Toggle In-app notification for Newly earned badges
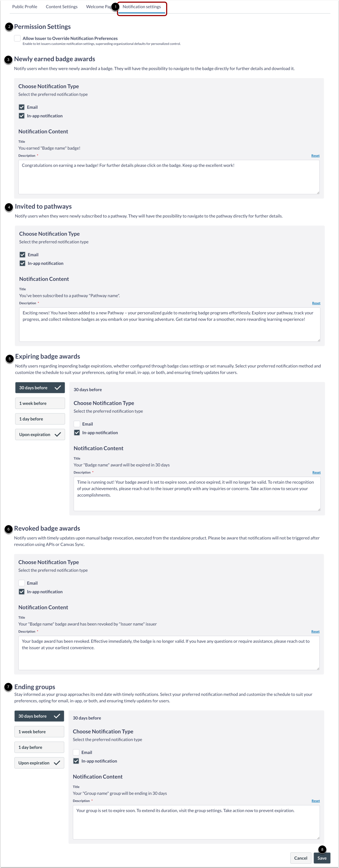 22,116
